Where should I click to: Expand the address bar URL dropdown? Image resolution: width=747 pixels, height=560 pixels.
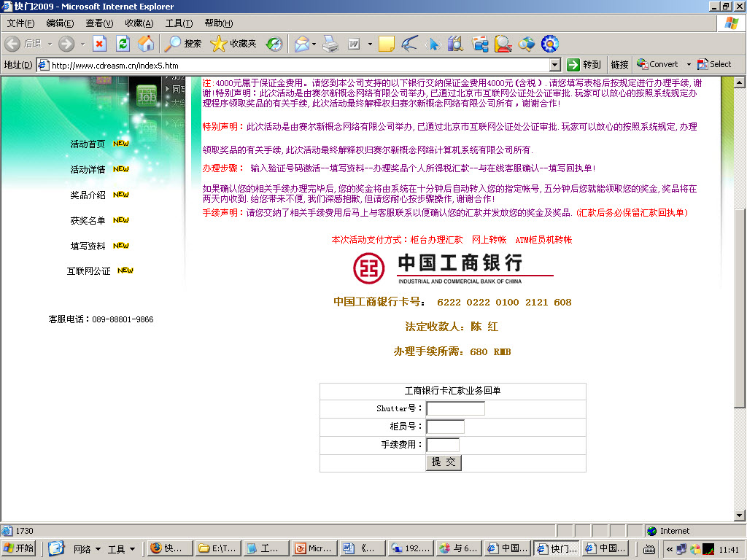click(x=554, y=65)
